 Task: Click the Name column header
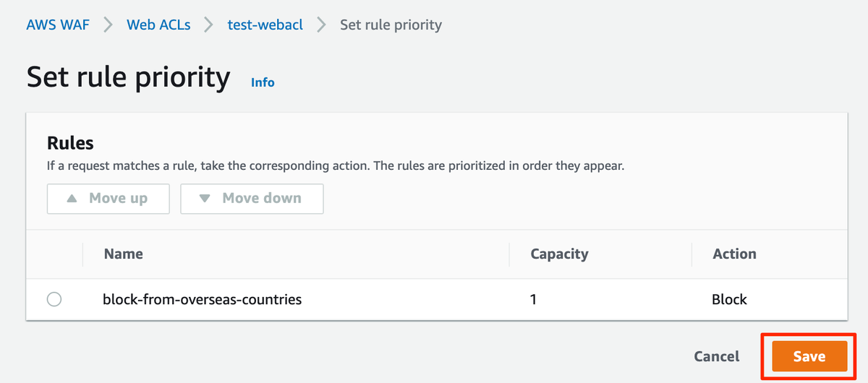tap(123, 254)
